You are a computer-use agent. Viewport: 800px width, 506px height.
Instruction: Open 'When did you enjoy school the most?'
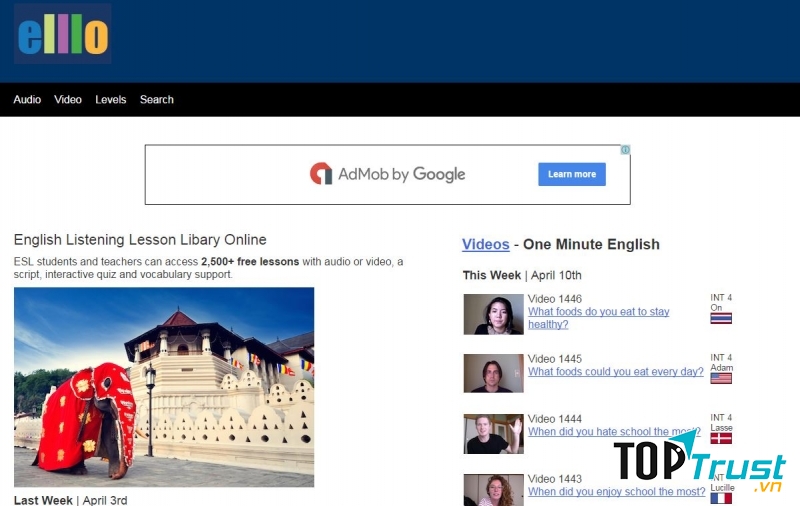pyautogui.click(x=616, y=492)
